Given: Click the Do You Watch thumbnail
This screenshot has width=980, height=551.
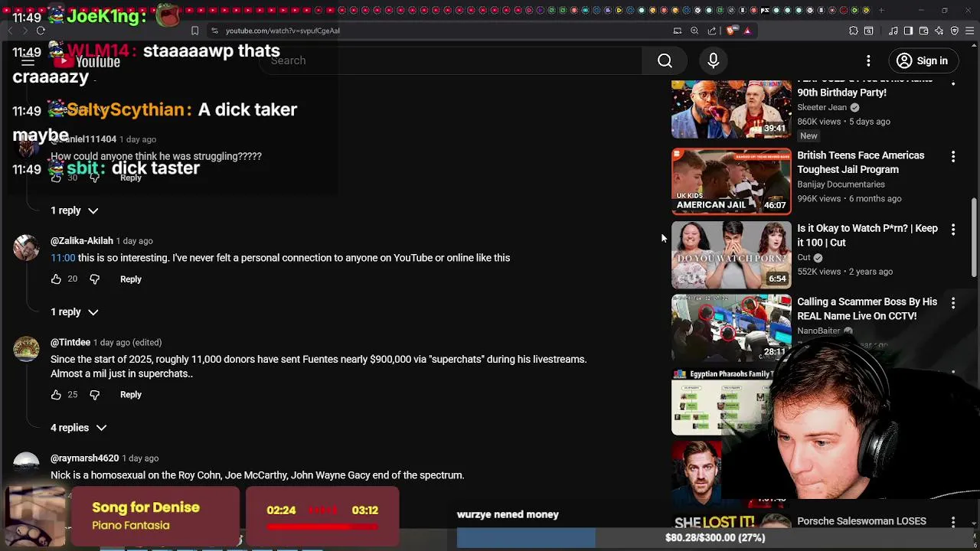Looking at the screenshot, I should [731, 255].
